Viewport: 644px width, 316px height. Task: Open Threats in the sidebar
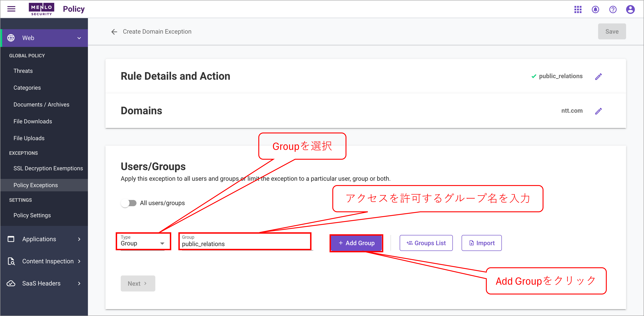(x=23, y=71)
